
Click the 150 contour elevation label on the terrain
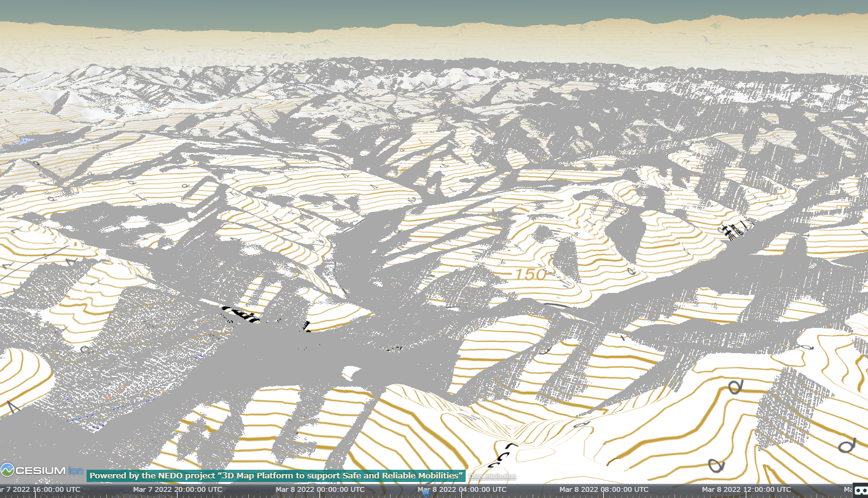(531, 274)
